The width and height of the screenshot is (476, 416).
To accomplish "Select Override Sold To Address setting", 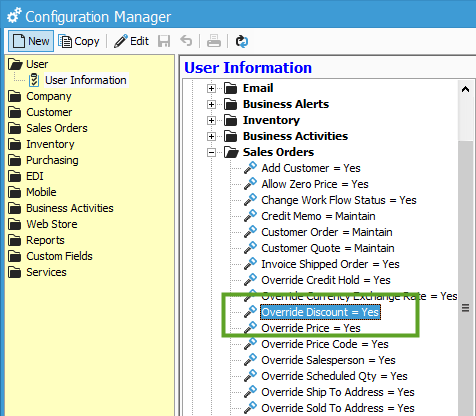I will coord(338,408).
